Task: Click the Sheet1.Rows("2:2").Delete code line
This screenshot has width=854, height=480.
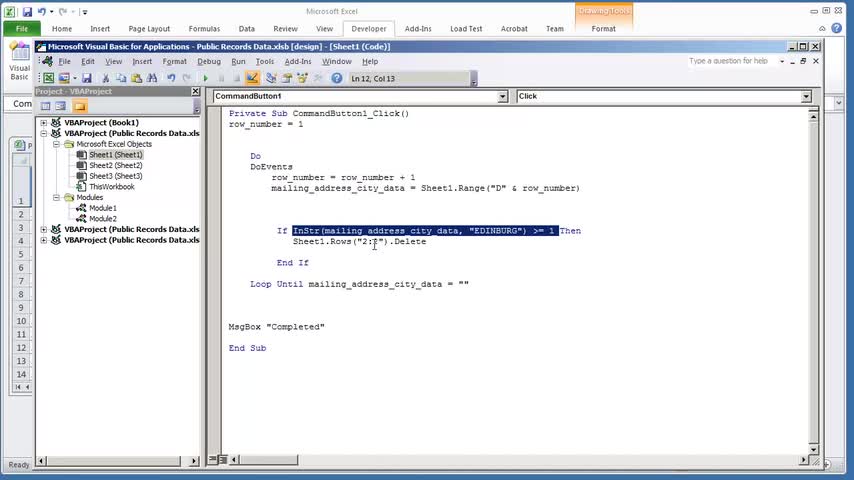Action: (x=359, y=241)
